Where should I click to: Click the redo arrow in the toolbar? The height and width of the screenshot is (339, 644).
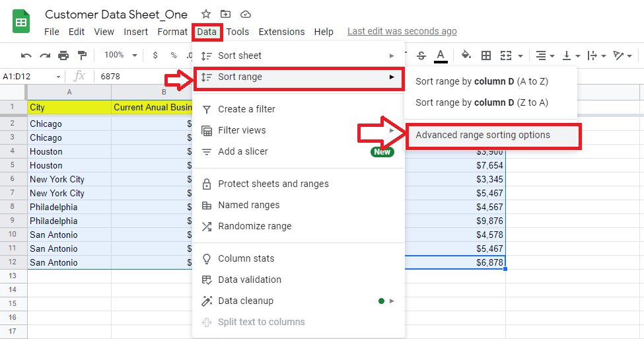tap(45, 56)
